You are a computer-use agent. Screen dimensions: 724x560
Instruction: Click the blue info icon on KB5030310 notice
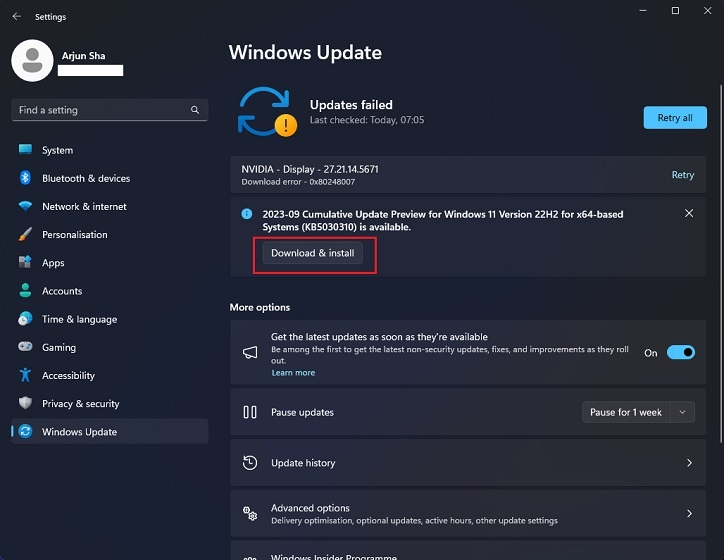[x=247, y=214]
